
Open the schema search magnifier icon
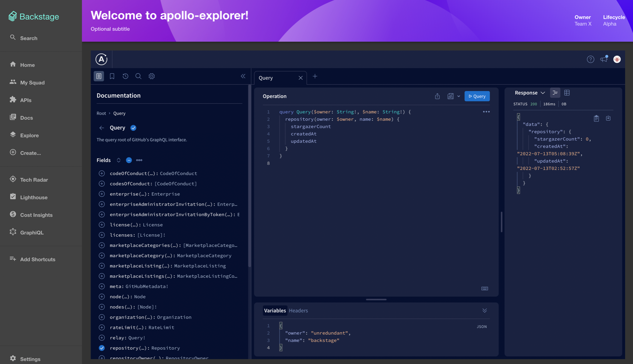click(x=138, y=76)
